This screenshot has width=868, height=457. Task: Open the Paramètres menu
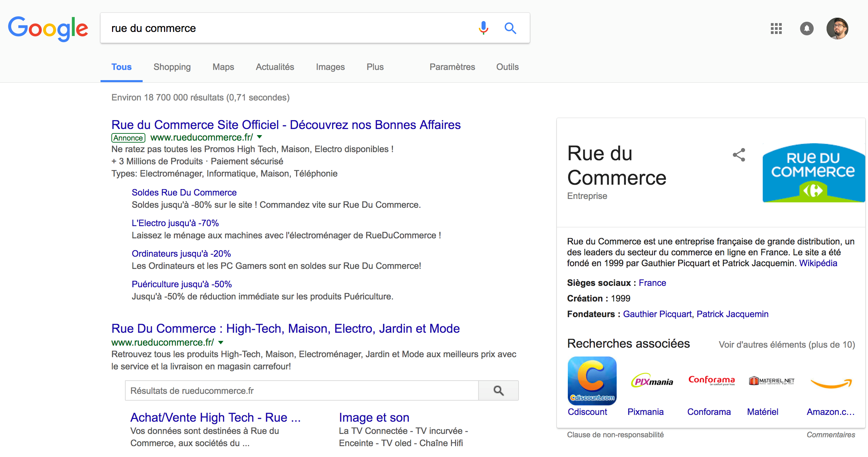pos(452,67)
